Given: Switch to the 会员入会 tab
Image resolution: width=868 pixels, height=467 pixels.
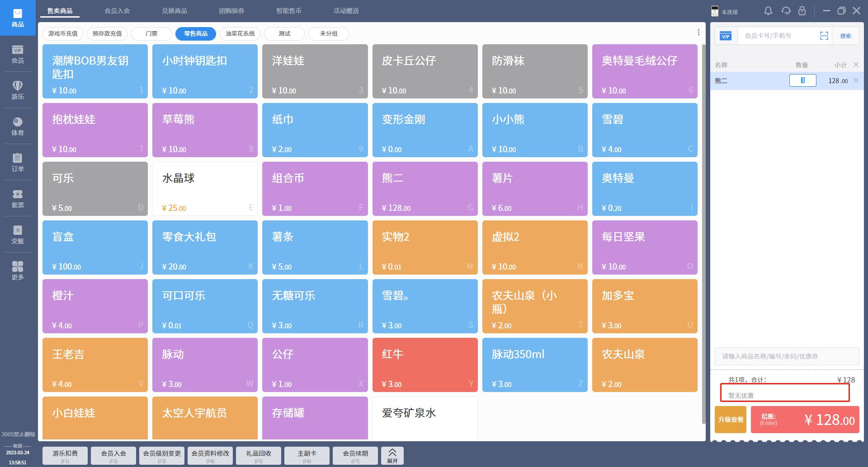Looking at the screenshot, I should point(117,11).
